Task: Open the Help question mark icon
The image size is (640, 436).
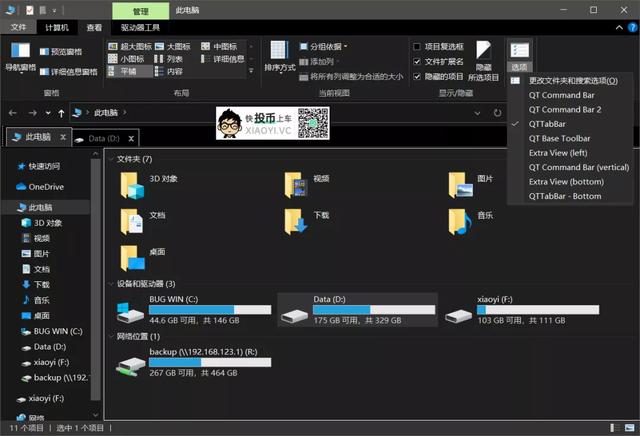Action: point(632,27)
